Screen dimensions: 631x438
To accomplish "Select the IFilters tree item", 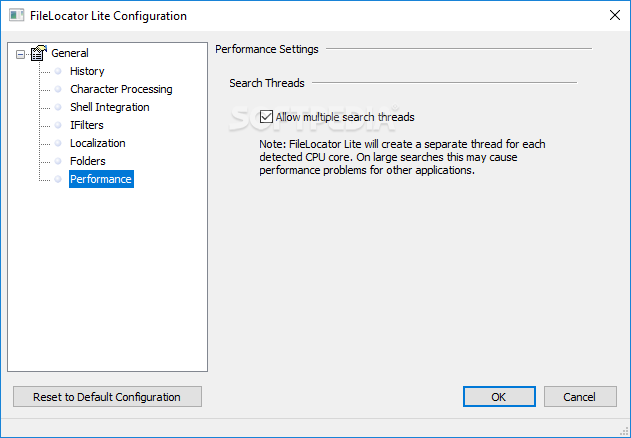I will (87, 125).
